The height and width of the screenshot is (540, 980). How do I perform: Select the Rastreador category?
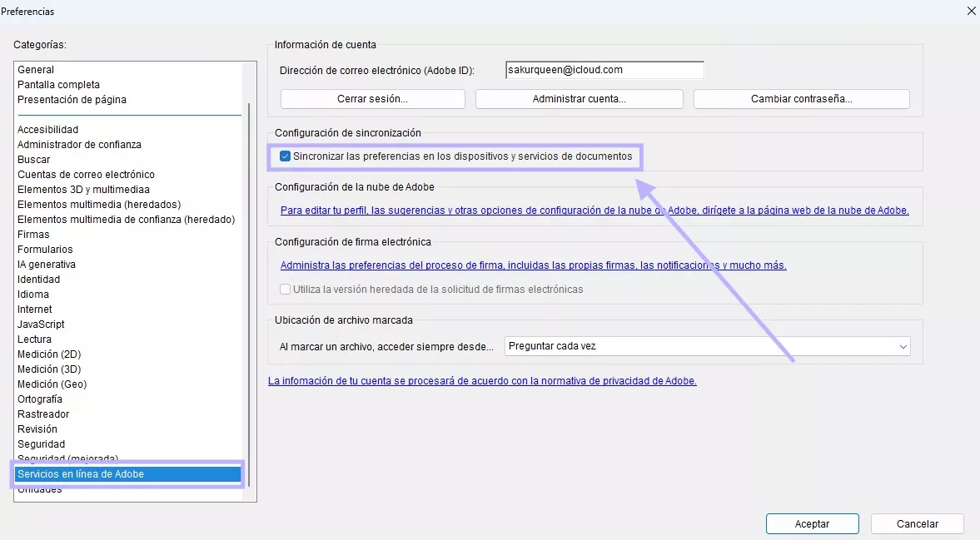pyautogui.click(x=44, y=414)
